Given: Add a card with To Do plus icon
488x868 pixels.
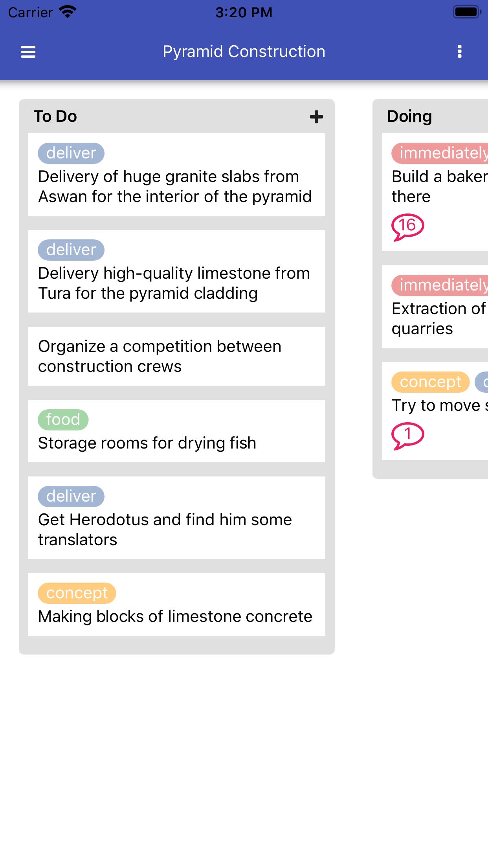Looking at the screenshot, I should tap(316, 117).
